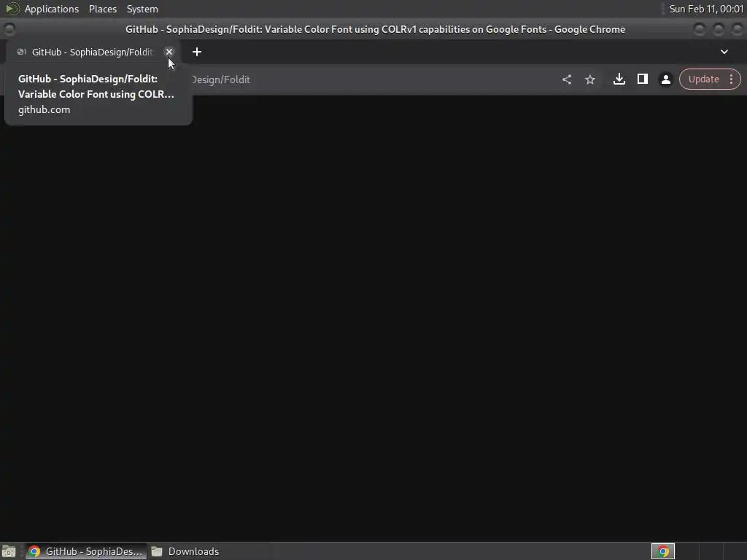Open the profile avatar menu
747x560 pixels.
click(x=665, y=79)
